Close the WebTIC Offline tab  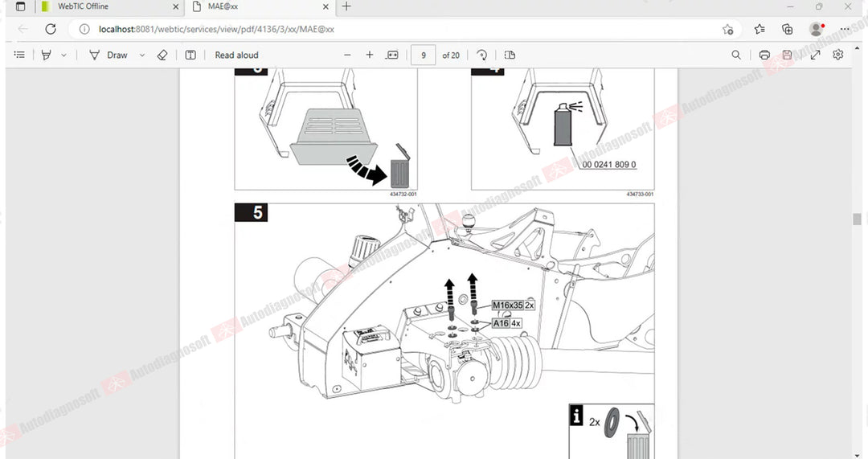click(176, 6)
